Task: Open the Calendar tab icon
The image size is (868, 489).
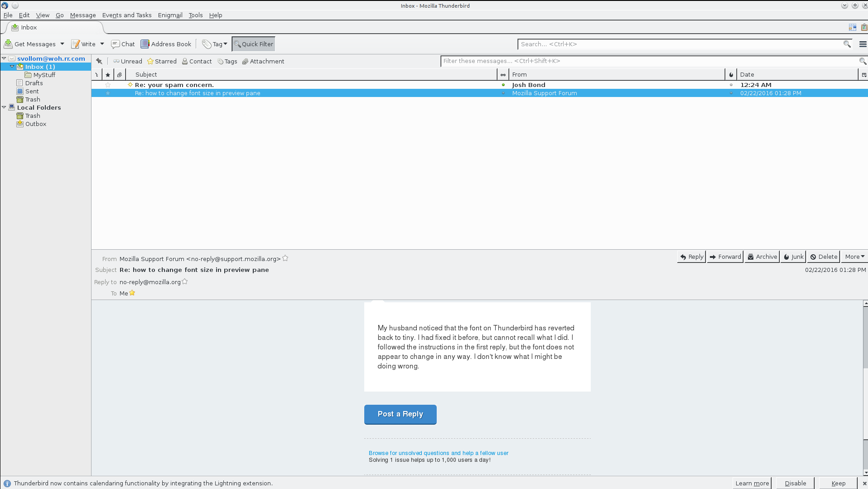Action: 852,27
